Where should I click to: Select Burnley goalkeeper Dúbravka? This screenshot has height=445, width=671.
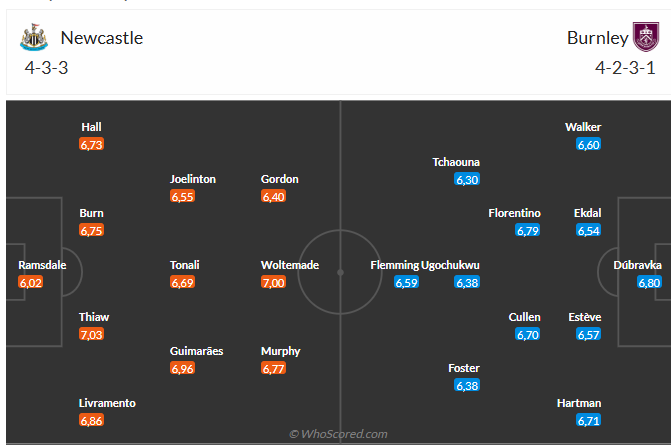[x=637, y=265]
